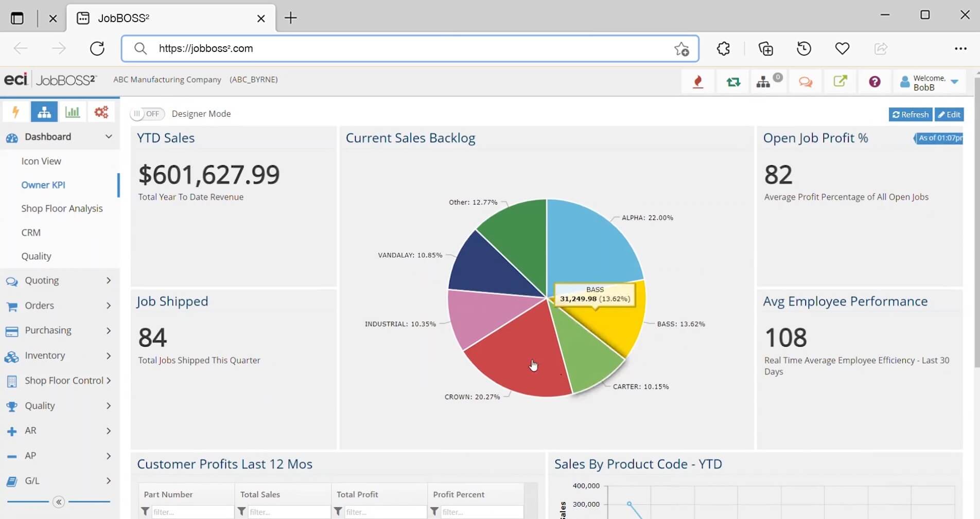Click the Refresh dashboard button
Viewport: 980px width, 519px height.
coord(909,114)
